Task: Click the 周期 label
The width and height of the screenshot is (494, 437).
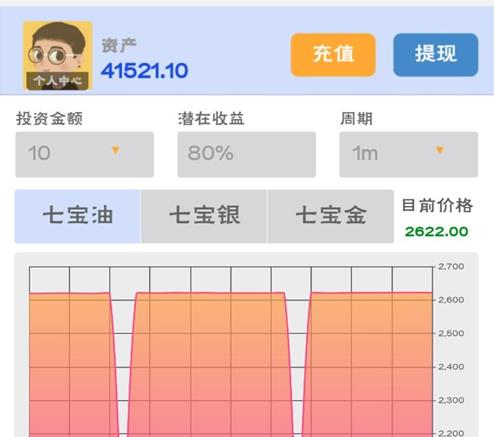Action: click(356, 119)
